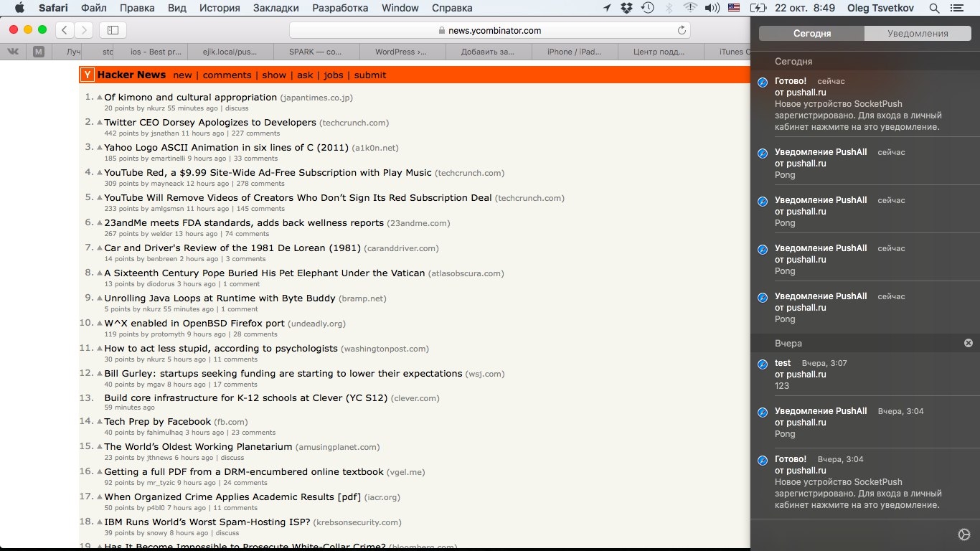Open the Apple menu
Viewport: 980px width, 551px height.
coord(19,8)
